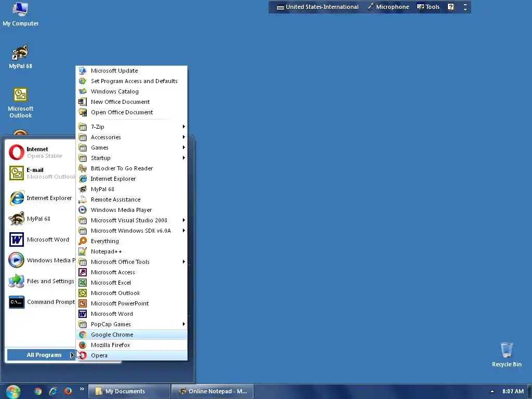The image size is (532, 399).
Task: Open Set Program Access and Defaults
Action: coord(131,81)
